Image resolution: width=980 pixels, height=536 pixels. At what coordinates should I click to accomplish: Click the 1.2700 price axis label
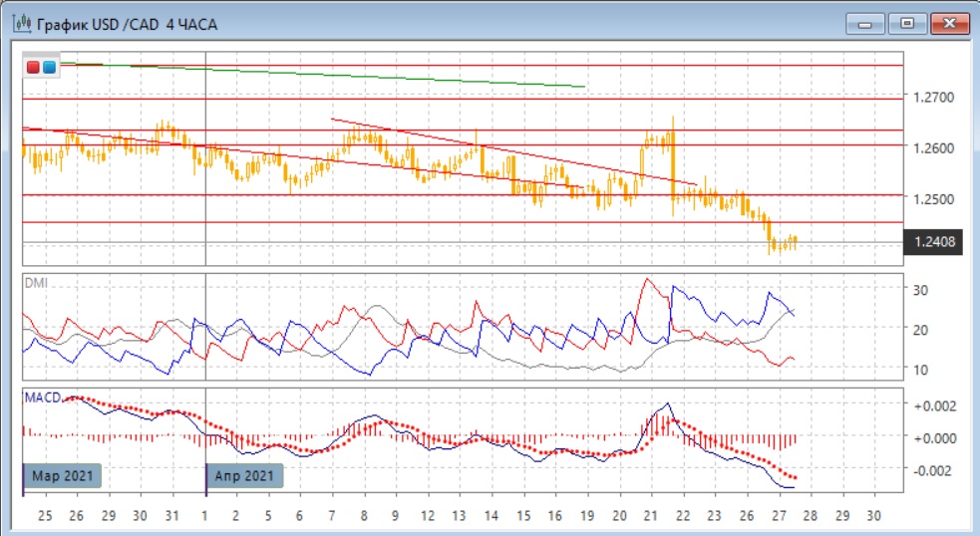[x=934, y=98]
